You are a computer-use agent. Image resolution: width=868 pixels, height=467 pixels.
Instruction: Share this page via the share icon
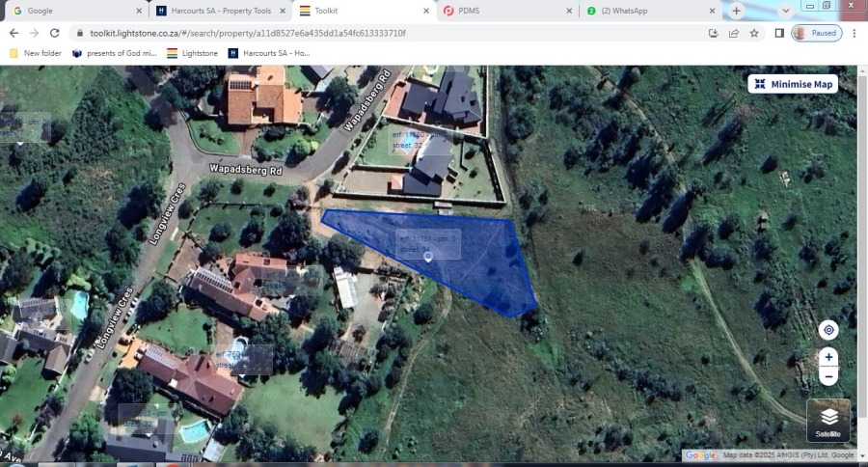[734, 33]
